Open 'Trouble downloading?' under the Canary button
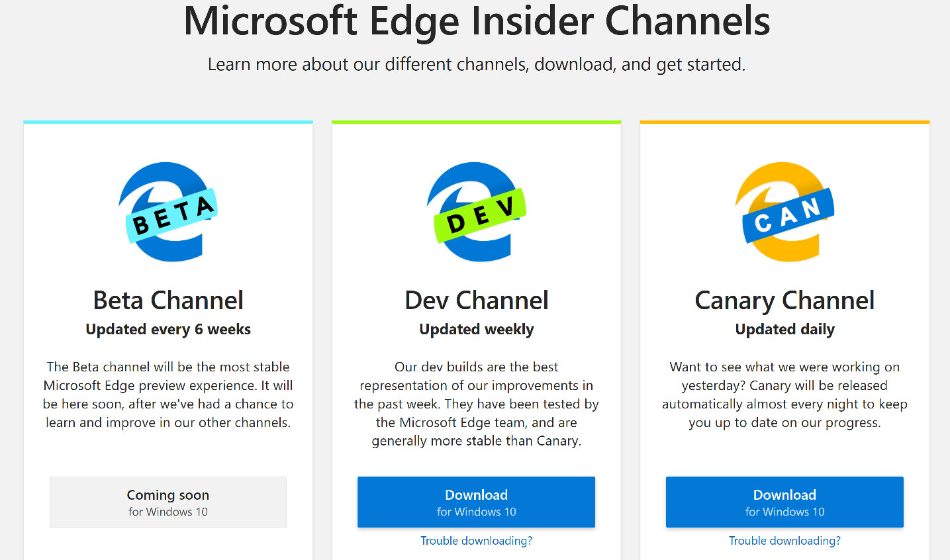950x560 pixels. [784, 541]
